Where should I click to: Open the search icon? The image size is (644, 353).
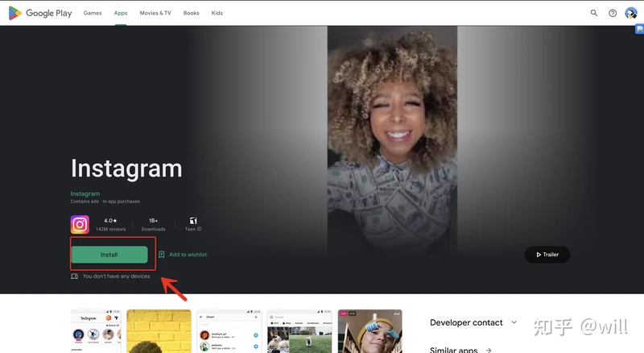coord(594,13)
